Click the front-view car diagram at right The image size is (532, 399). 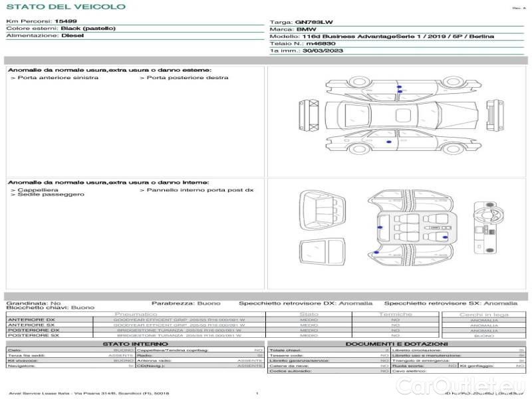(493, 114)
